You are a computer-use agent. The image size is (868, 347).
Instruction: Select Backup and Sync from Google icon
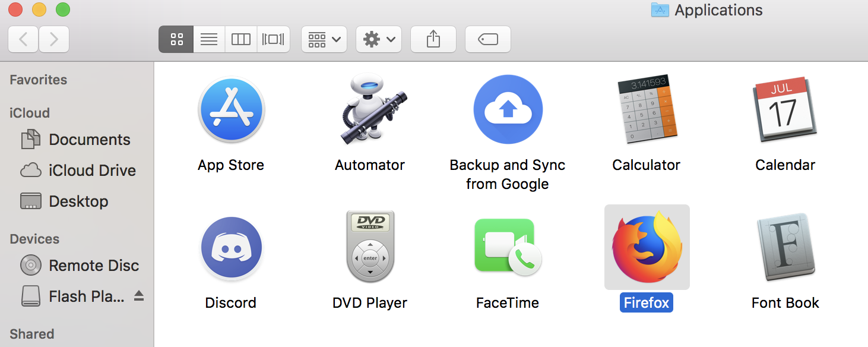[x=508, y=110]
